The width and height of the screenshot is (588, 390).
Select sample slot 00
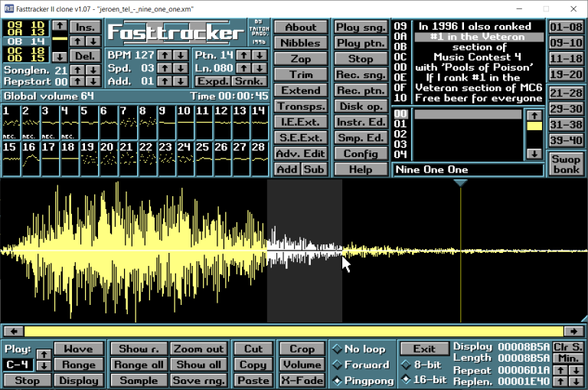[468, 113]
